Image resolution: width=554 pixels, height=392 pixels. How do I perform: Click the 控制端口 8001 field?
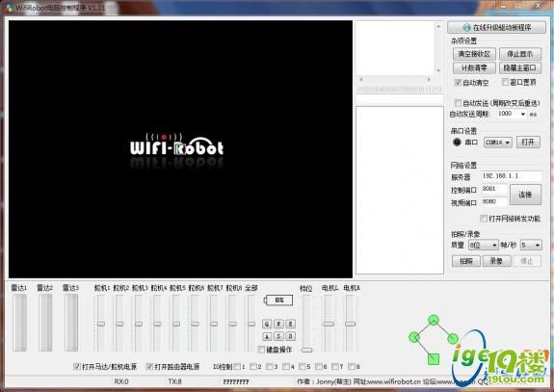coord(494,189)
